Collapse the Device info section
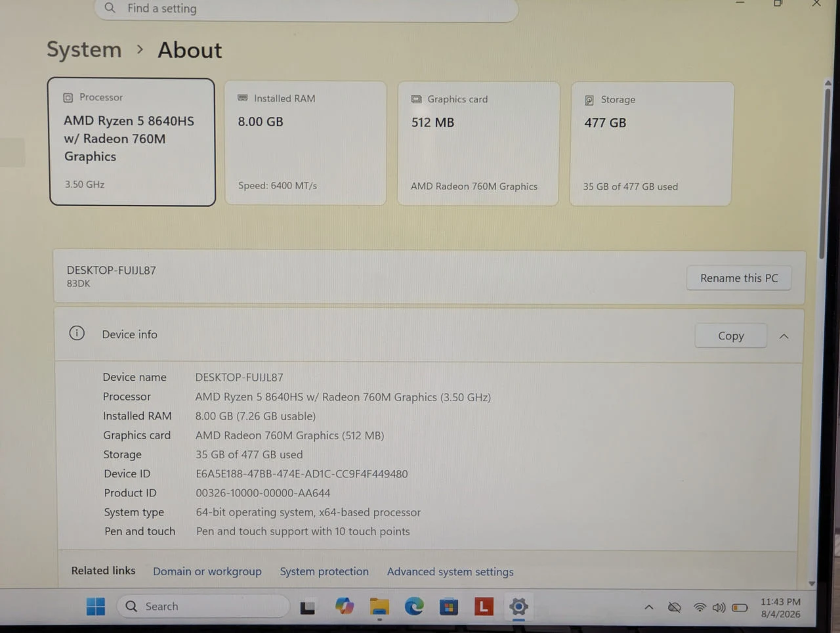Viewport: 840px width, 633px height. pyautogui.click(x=784, y=336)
